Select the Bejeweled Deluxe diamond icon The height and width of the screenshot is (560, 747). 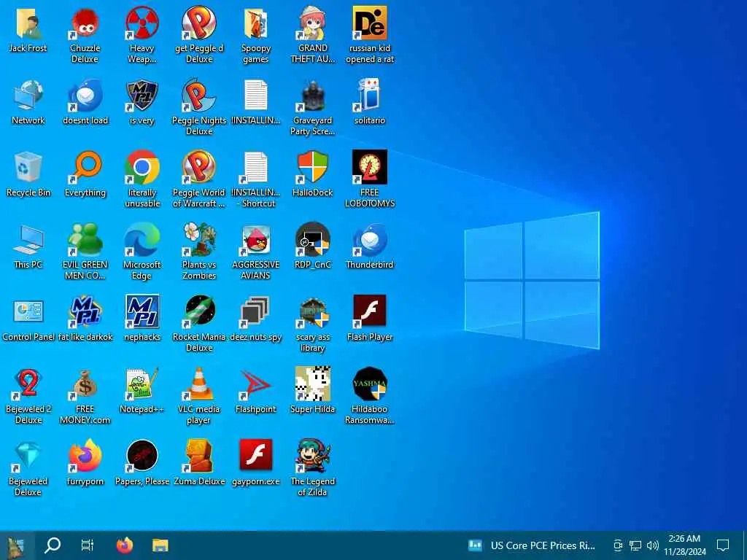[28, 456]
